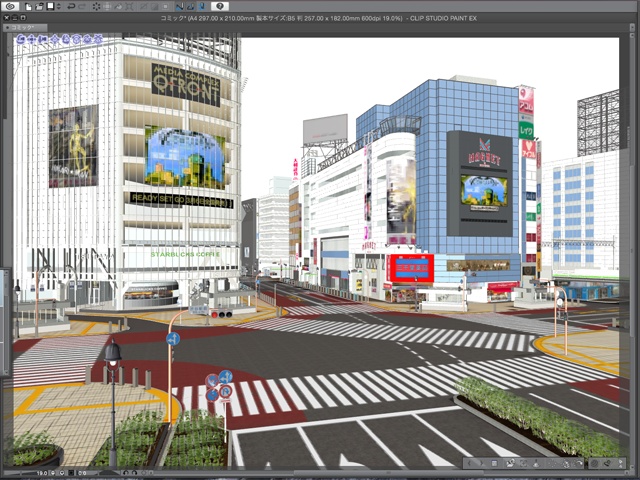Screen dimensions: 640x480
Task: Toggle Snap to Ruler
Action: tap(179, 7)
